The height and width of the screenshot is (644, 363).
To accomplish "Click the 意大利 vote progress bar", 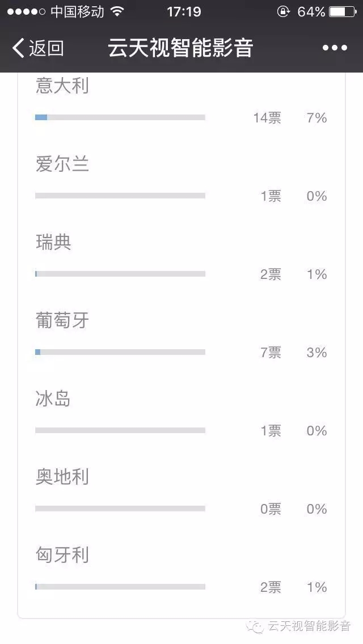I will 120,117.
